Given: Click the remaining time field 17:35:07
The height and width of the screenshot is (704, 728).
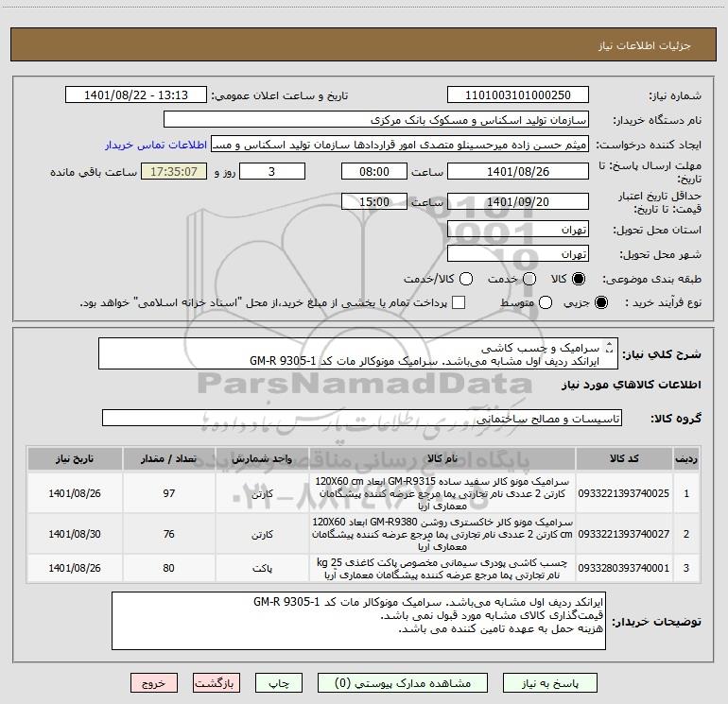Looking at the screenshot, I should 174,171.
